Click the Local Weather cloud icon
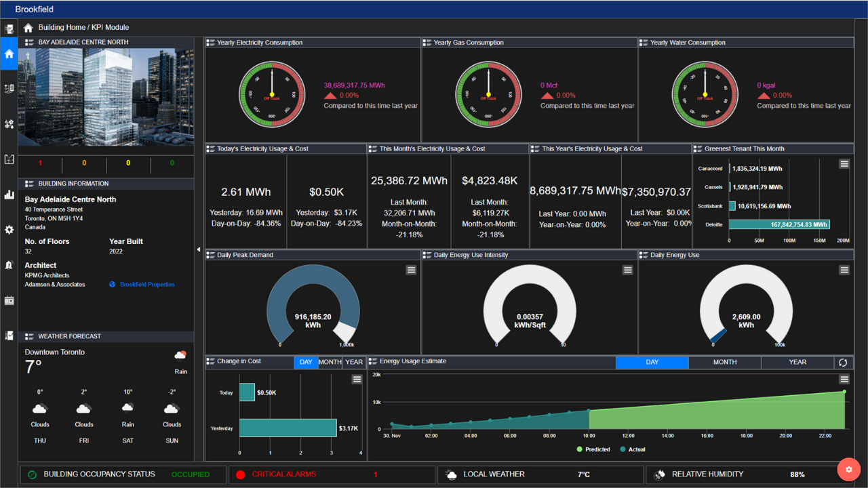 pyautogui.click(x=451, y=475)
